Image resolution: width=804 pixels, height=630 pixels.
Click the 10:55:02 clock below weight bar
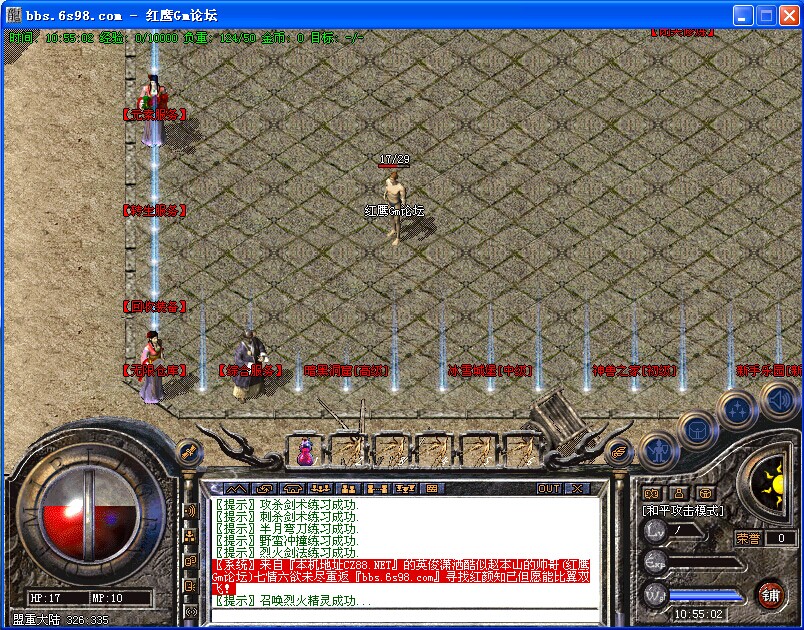698,614
